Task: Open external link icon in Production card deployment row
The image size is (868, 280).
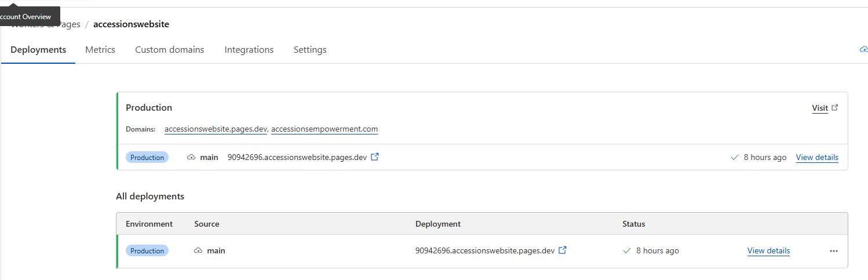Action: 375,157
